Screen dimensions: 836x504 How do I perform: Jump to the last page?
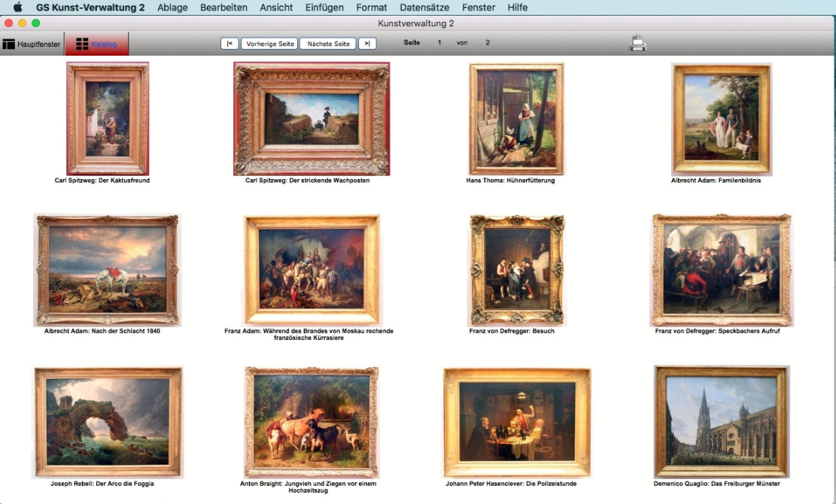366,44
